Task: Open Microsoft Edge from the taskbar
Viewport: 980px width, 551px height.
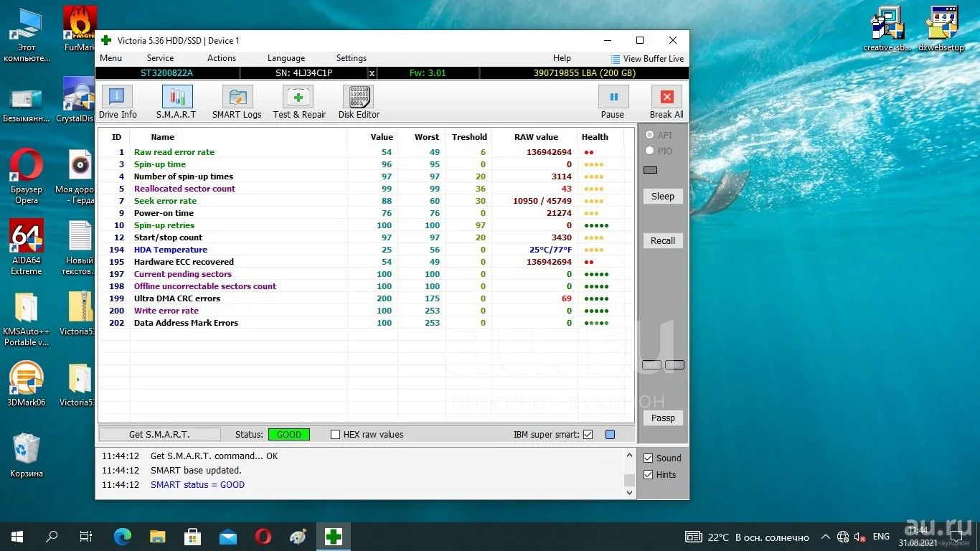Action: click(123, 536)
